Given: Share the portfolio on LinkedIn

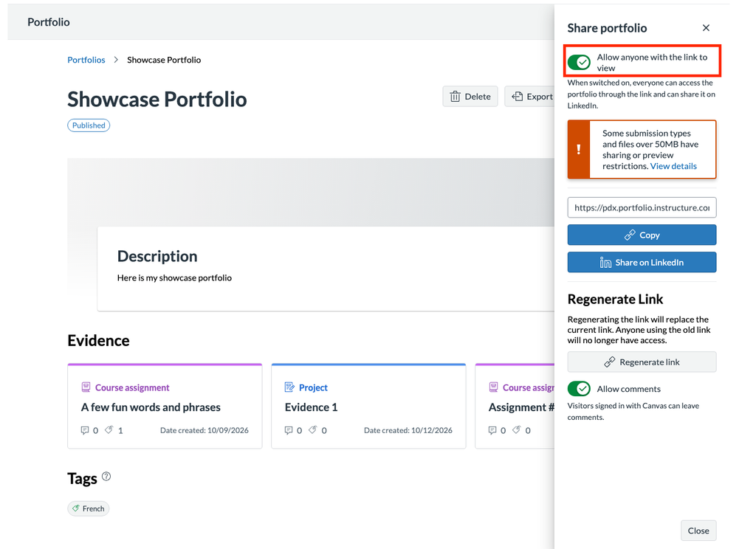Looking at the screenshot, I should pos(642,262).
